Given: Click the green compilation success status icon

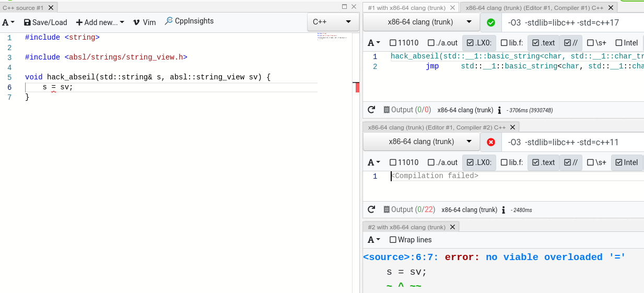Looking at the screenshot, I should (x=490, y=22).
